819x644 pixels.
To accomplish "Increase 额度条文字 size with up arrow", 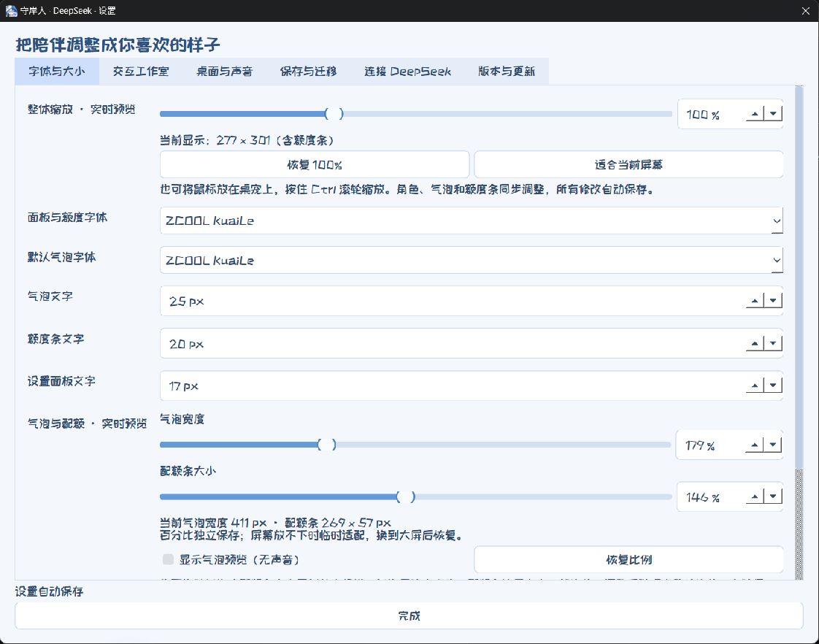I will point(755,343).
